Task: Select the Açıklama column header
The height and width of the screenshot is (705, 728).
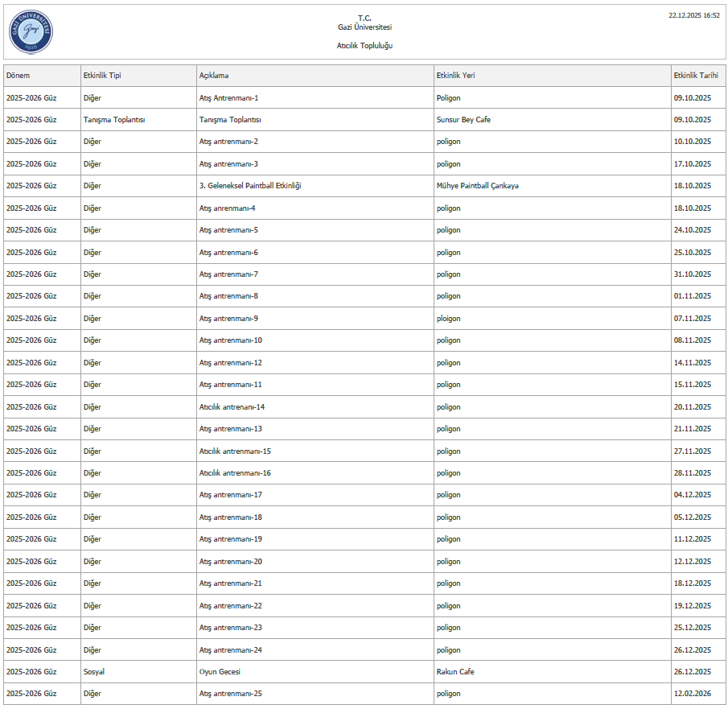Action: click(214, 76)
